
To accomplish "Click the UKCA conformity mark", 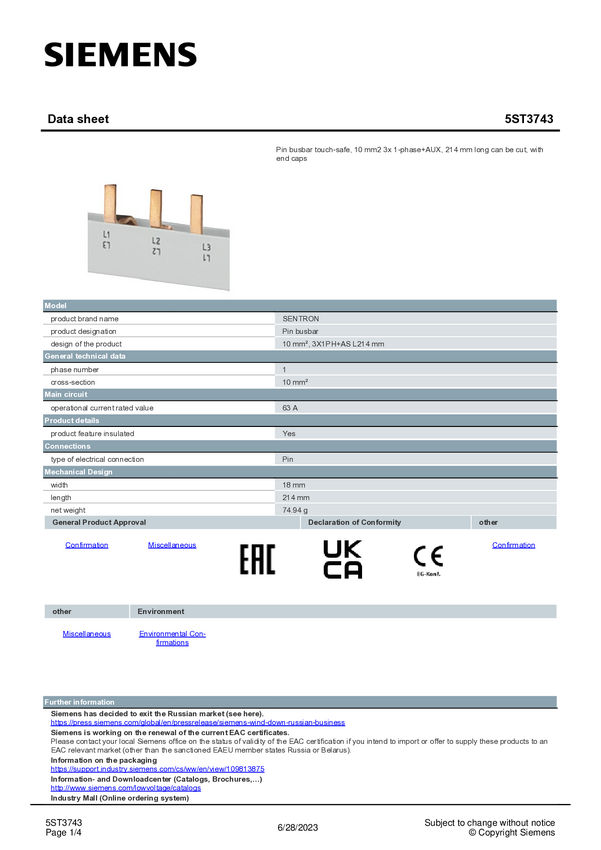I will 342,559.
